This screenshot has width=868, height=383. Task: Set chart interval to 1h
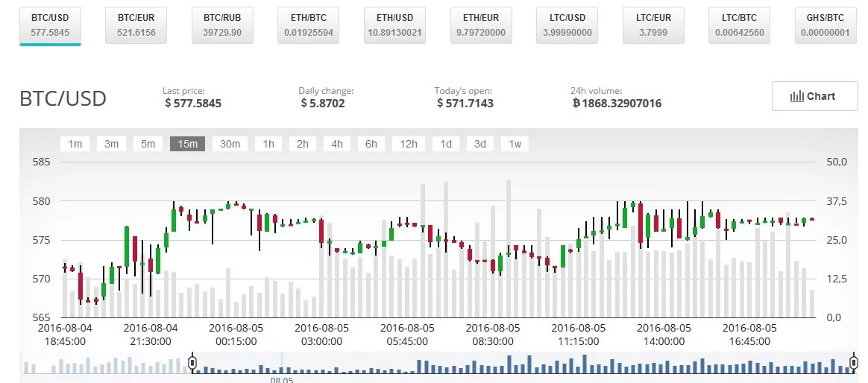[x=268, y=144]
